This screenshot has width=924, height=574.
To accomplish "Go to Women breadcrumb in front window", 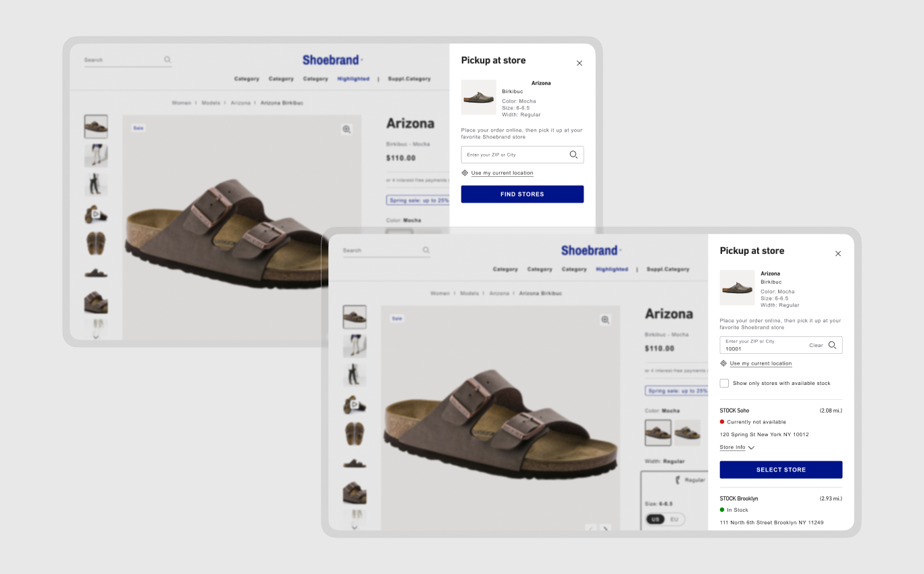I will (440, 294).
